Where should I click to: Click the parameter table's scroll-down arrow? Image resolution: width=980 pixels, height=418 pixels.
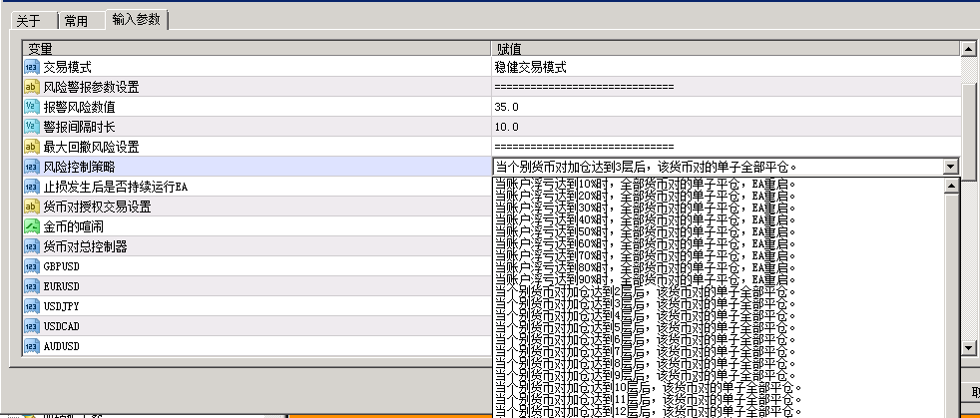coord(968,347)
